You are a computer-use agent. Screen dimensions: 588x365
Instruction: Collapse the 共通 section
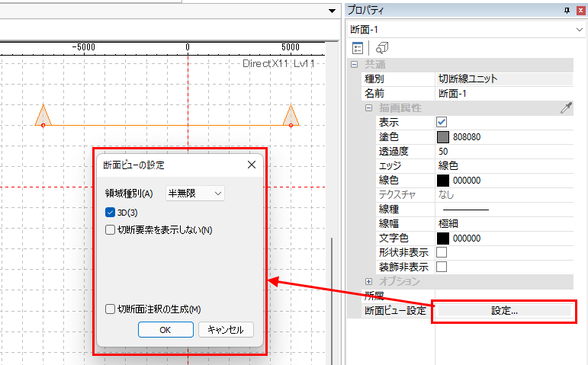[354, 65]
